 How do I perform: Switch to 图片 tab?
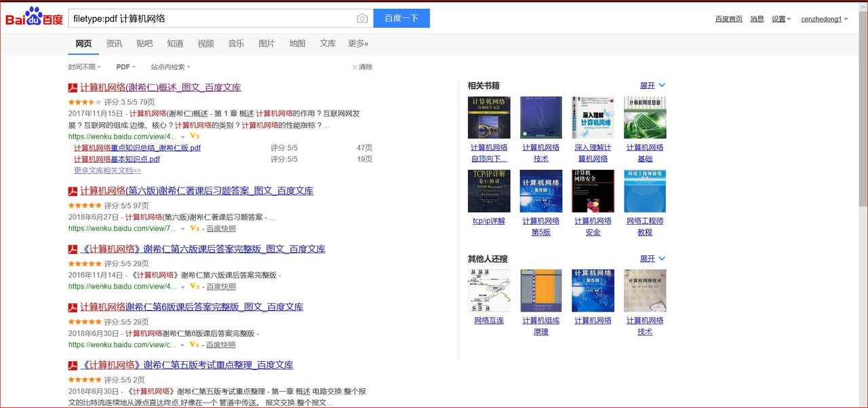[x=267, y=43]
